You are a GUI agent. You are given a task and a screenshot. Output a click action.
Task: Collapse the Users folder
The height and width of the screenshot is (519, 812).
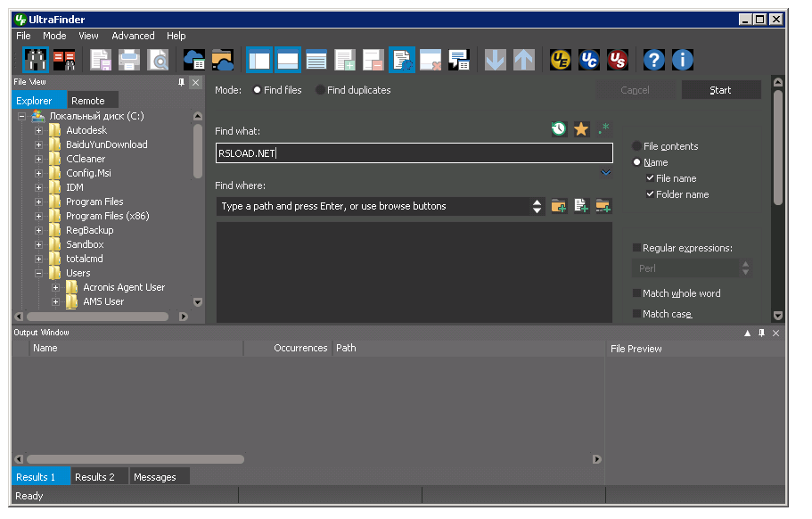(x=39, y=273)
